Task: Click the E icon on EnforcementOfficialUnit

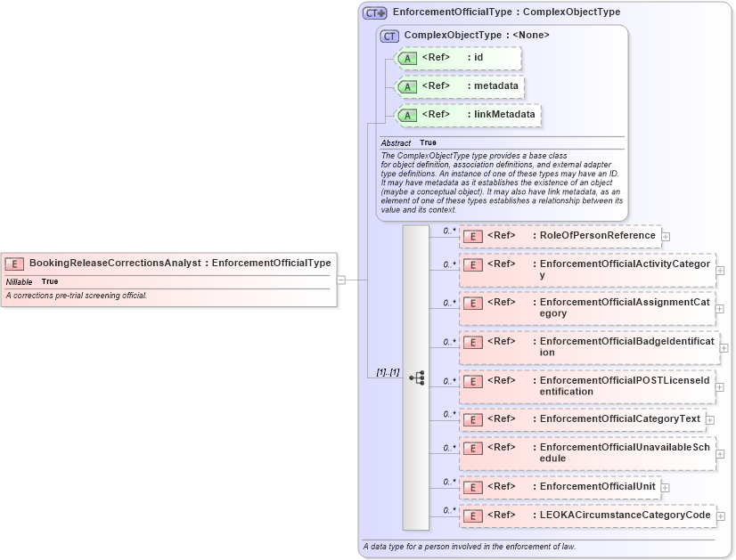Action: click(471, 486)
